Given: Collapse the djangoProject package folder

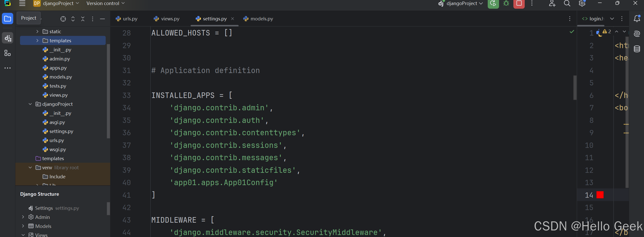Looking at the screenshot, I should pos(30,104).
